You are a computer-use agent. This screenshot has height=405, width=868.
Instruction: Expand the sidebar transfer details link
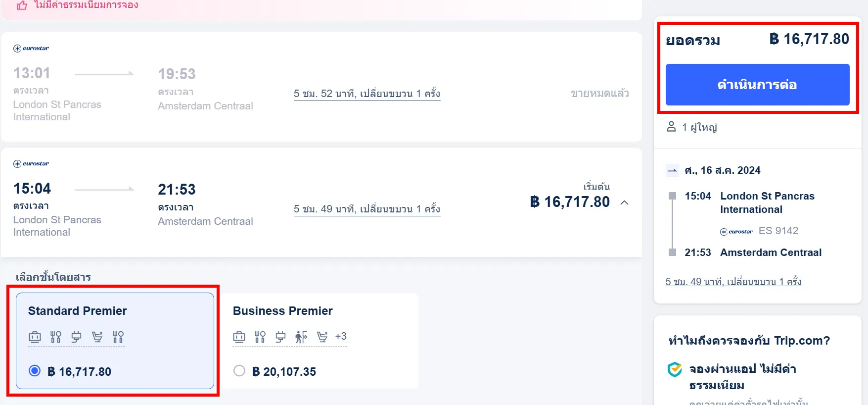click(x=733, y=281)
